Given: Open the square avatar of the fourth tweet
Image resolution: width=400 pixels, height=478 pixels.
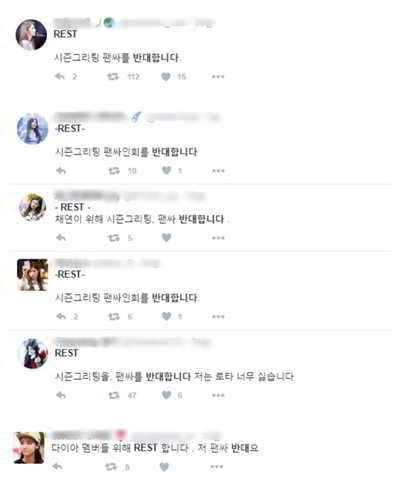Looking at the screenshot, I should pyautogui.click(x=33, y=275).
